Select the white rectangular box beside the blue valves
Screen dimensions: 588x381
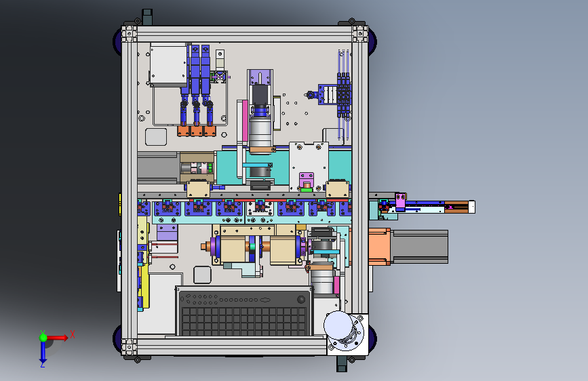coord(168,64)
